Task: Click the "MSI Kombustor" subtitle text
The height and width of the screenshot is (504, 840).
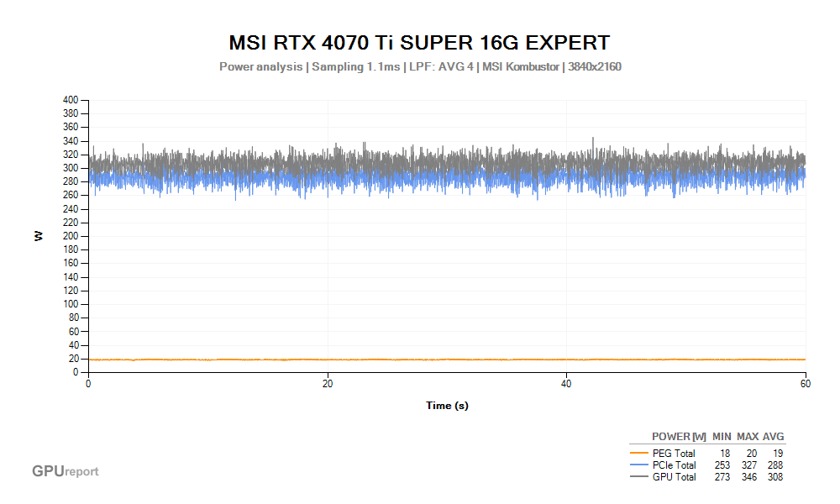Action: [521, 67]
